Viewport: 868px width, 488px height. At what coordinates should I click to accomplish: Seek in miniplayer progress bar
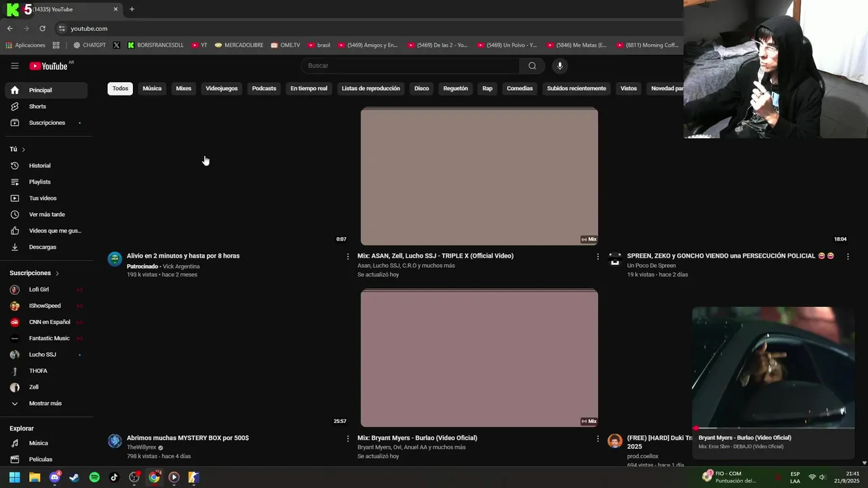click(x=773, y=428)
